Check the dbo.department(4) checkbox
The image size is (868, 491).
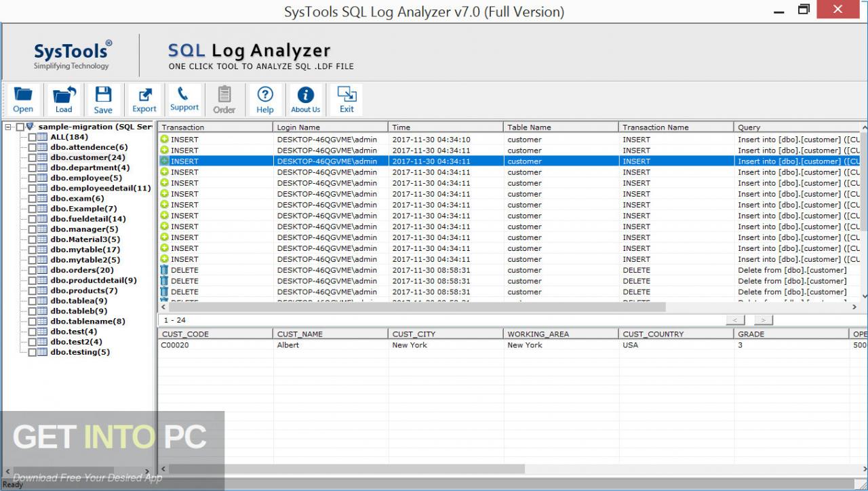click(x=32, y=168)
